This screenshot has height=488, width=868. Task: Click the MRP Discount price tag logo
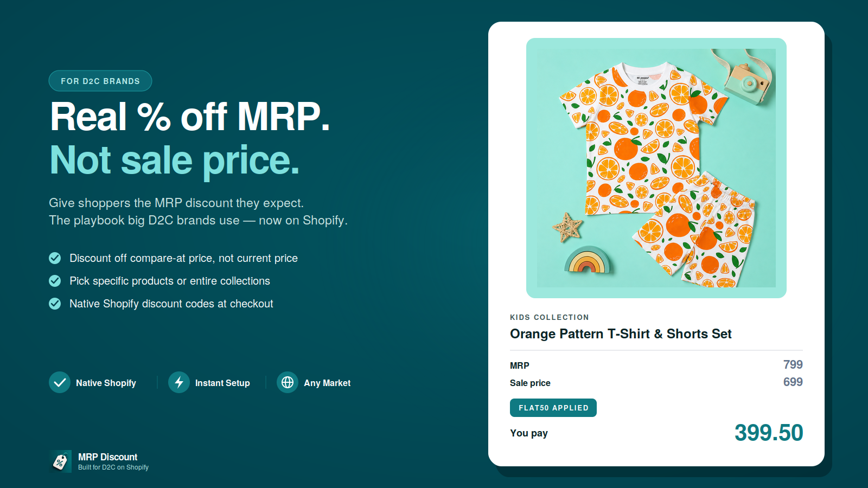[60, 461]
